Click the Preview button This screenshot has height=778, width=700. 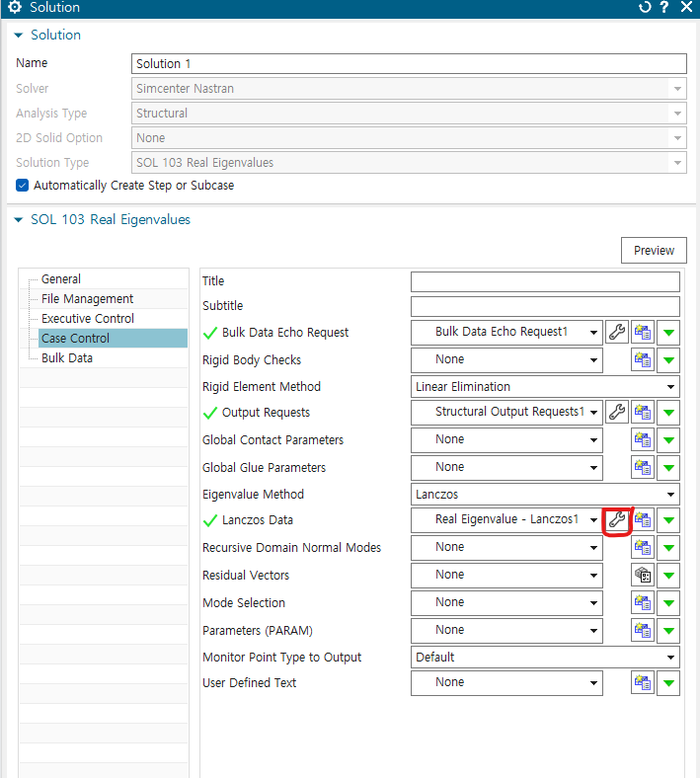(x=654, y=251)
